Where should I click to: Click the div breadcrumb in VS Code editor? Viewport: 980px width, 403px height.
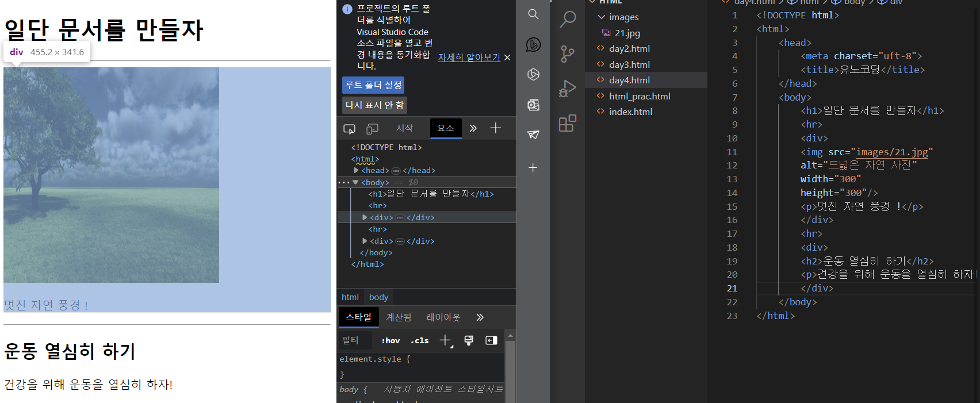896,2
